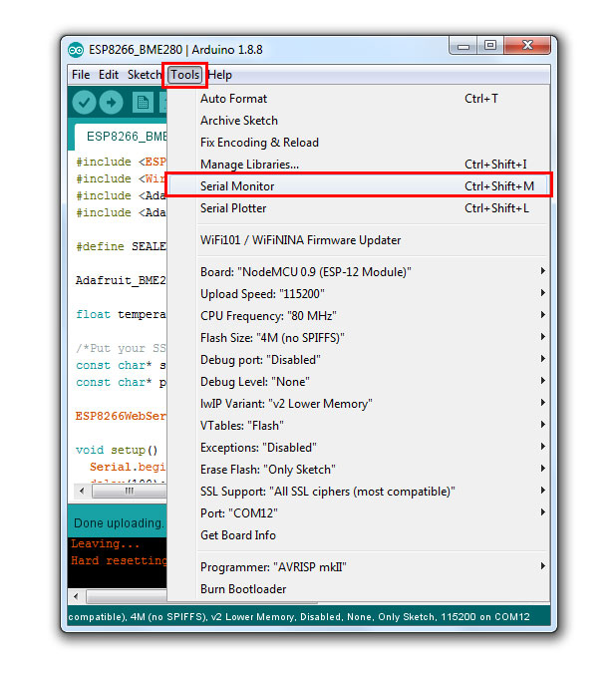Click the 'Adafruit_BME2' code line

coord(121,280)
